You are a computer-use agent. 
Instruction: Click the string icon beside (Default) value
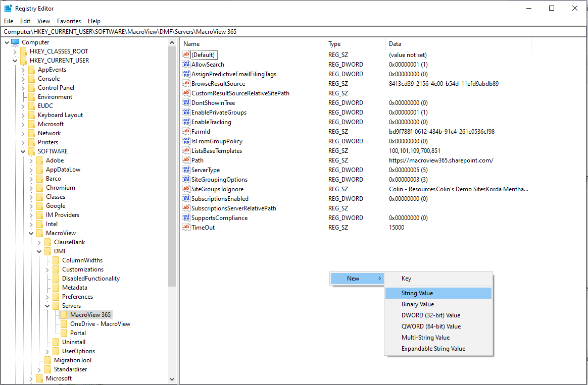point(186,54)
